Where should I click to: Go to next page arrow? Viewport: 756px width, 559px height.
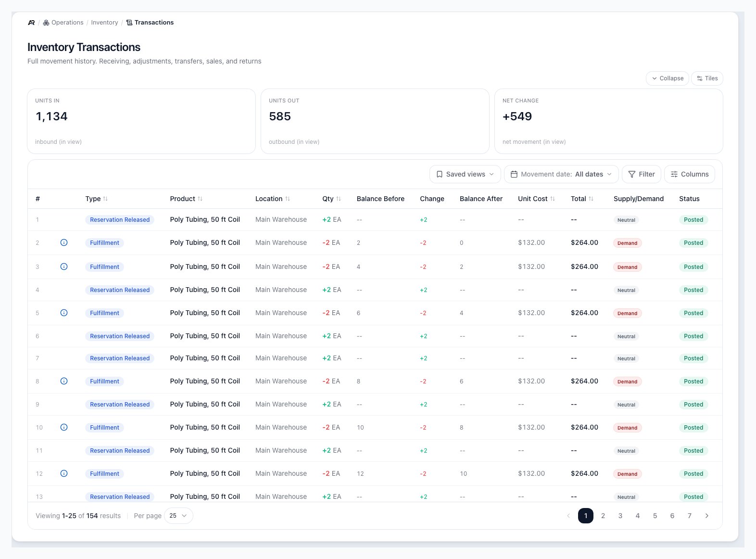point(707,516)
